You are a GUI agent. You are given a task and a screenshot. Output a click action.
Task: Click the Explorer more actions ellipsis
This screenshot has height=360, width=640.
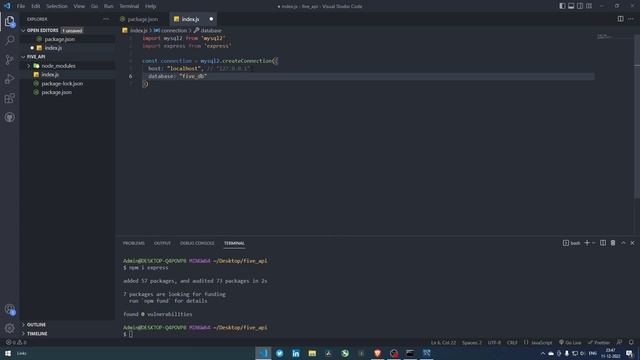click(106, 19)
